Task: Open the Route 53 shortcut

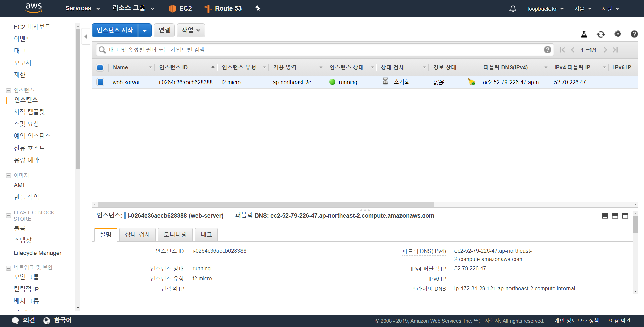Action: pos(223,8)
